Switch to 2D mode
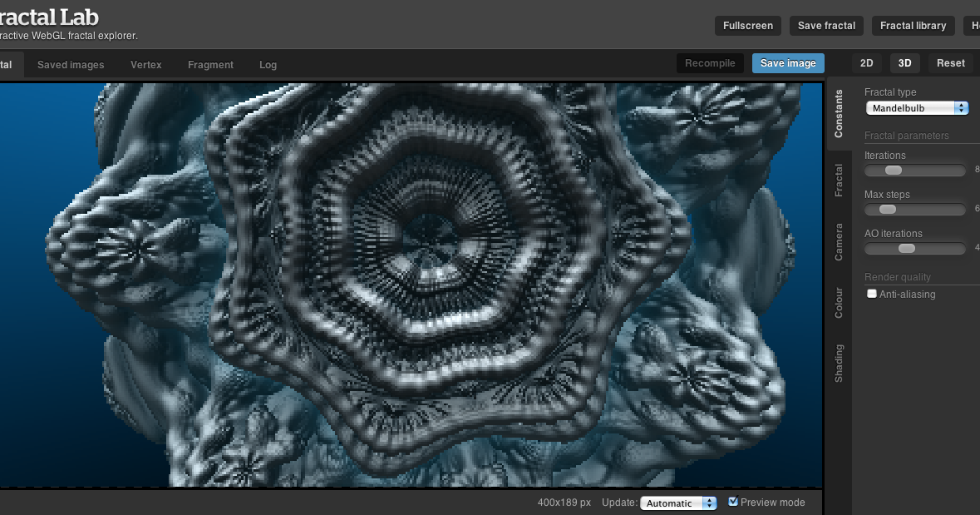980x515 pixels. coord(866,63)
